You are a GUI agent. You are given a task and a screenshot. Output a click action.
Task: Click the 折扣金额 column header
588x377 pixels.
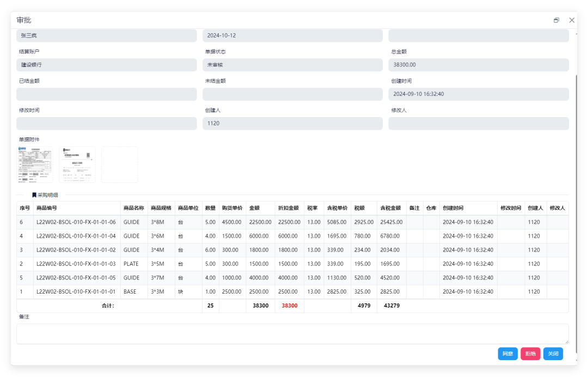[289, 208]
